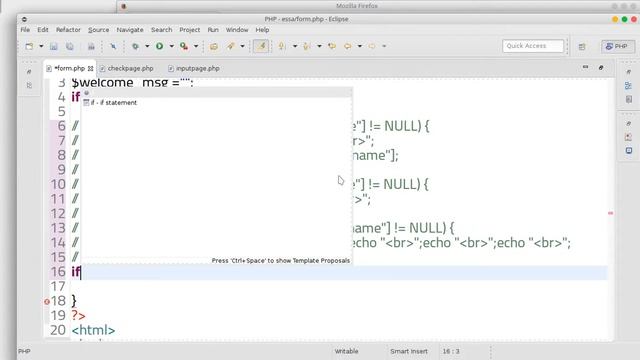Click the left sidebar explorer view icon
The width and height of the screenshot is (640, 360).
click(29, 85)
